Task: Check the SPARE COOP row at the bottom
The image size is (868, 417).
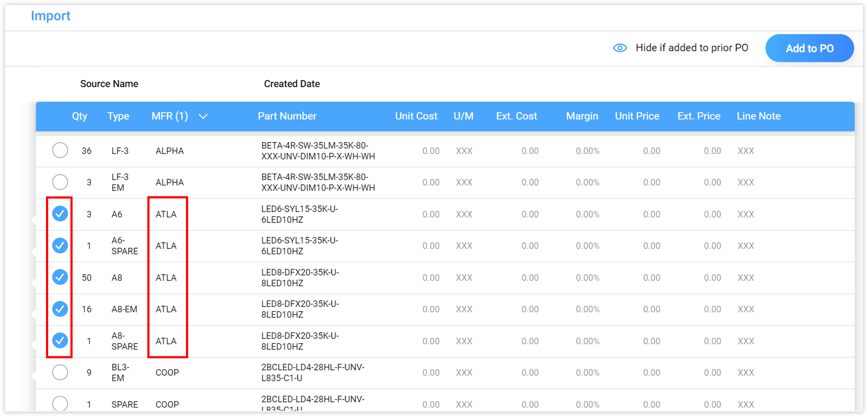Action: [x=60, y=404]
